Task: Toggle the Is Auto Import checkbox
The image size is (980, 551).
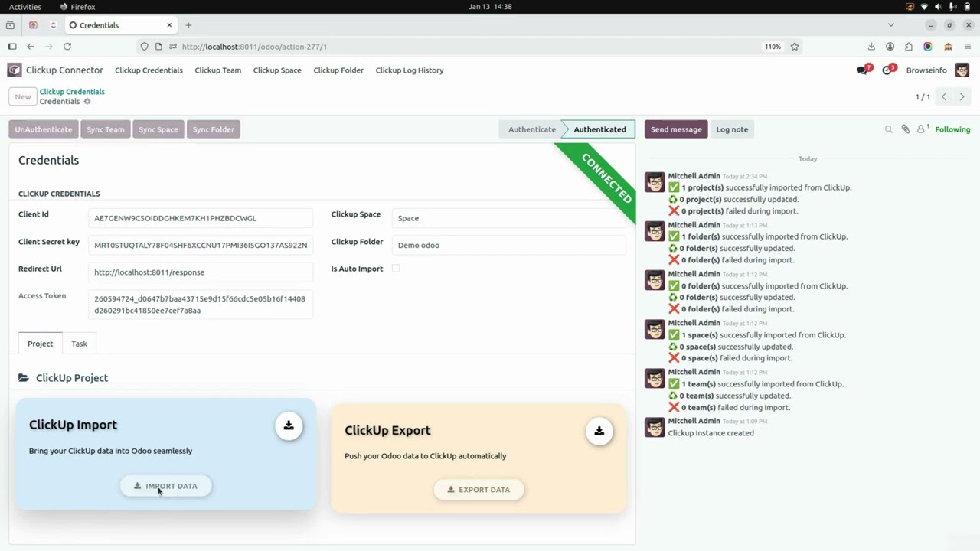Action: pyautogui.click(x=396, y=269)
